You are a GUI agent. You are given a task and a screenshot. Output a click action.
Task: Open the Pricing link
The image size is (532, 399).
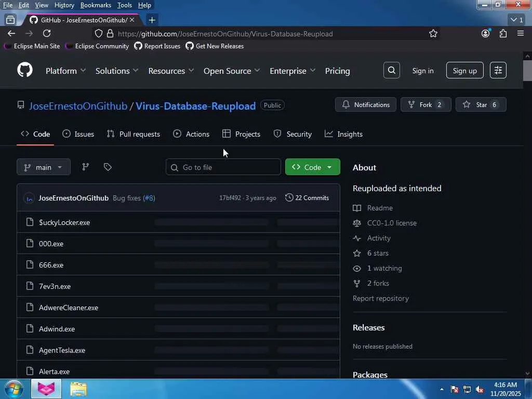coord(337,71)
